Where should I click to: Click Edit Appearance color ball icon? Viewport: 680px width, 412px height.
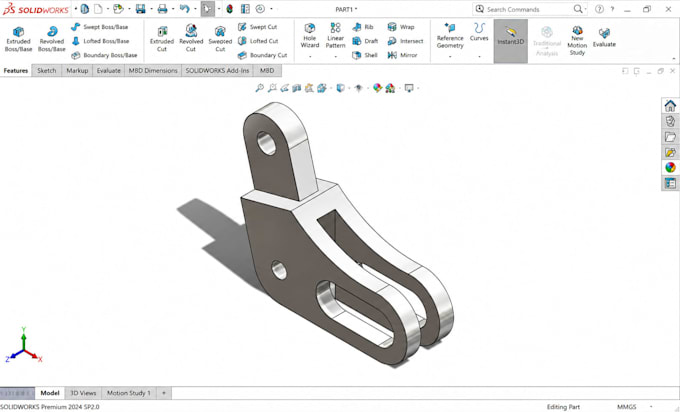377,88
